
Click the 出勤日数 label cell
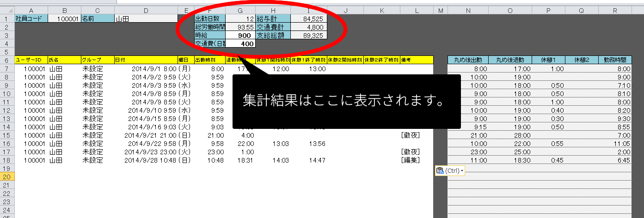[x=210, y=18]
